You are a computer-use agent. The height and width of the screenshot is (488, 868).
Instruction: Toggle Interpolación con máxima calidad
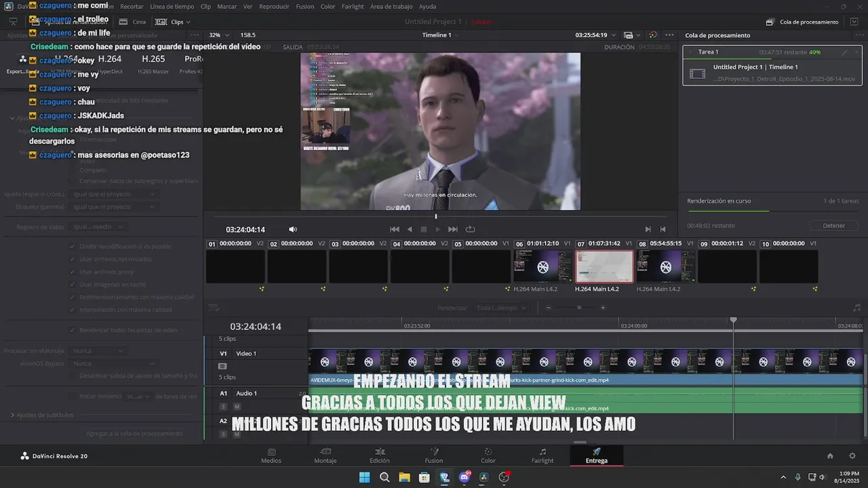click(x=73, y=310)
